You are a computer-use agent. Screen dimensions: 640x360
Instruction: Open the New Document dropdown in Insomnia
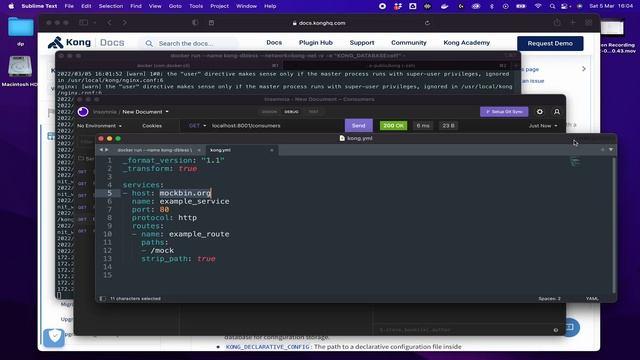click(x=145, y=112)
